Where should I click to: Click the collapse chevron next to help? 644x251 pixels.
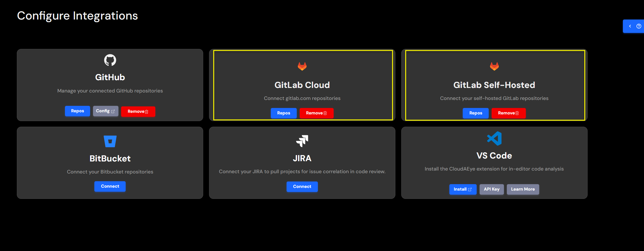pos(630,26)
